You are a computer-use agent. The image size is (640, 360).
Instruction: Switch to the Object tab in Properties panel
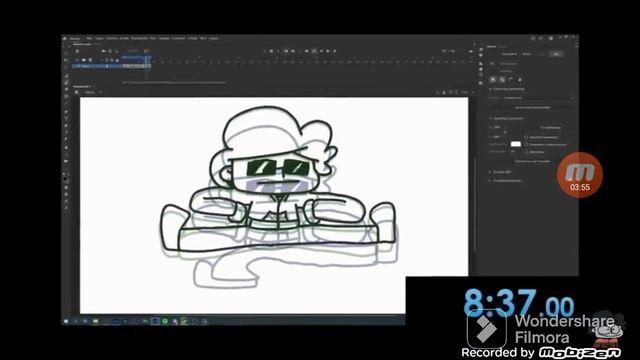[x=527, y=54]
